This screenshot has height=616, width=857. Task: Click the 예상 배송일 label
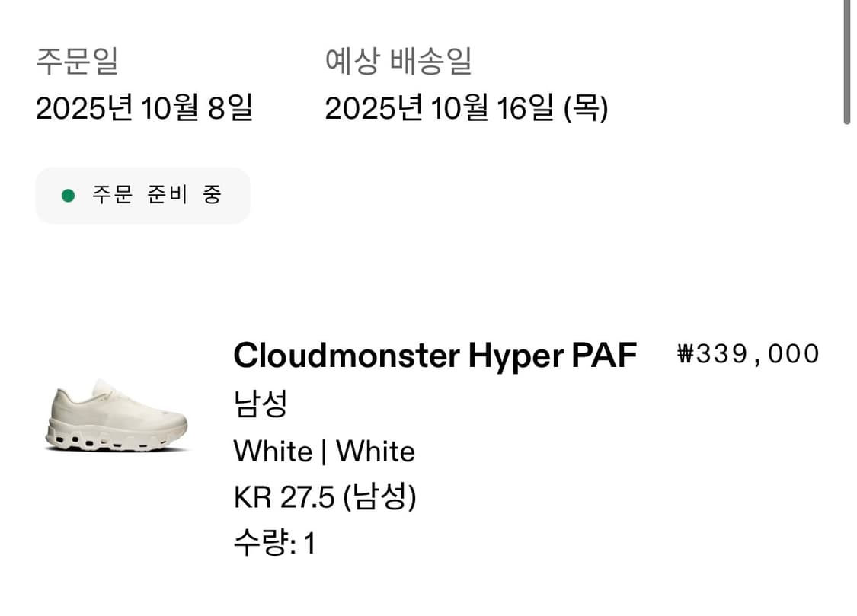coord(398,61)
